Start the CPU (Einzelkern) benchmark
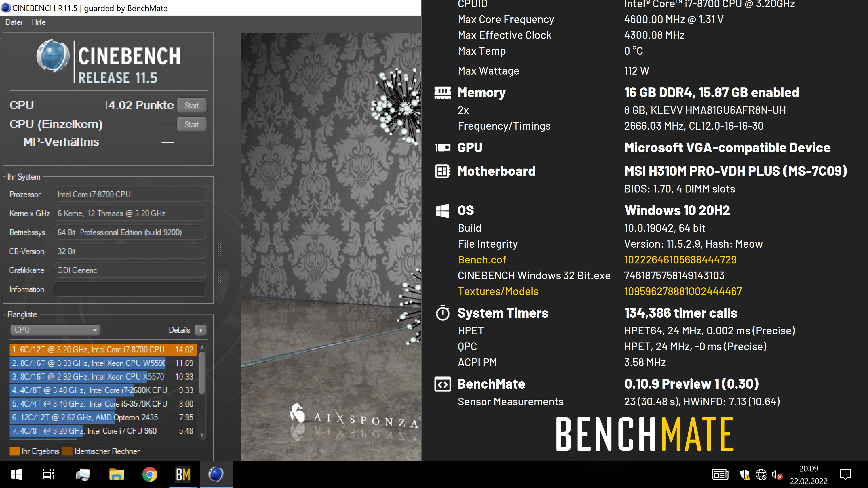This screenshot has width=868, height=488. pyautogui.click(x=191, y=124)
